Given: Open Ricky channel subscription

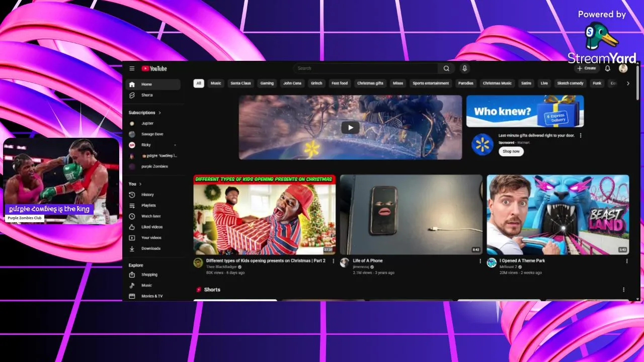Looking at the screenshot, I should (153, 145).
